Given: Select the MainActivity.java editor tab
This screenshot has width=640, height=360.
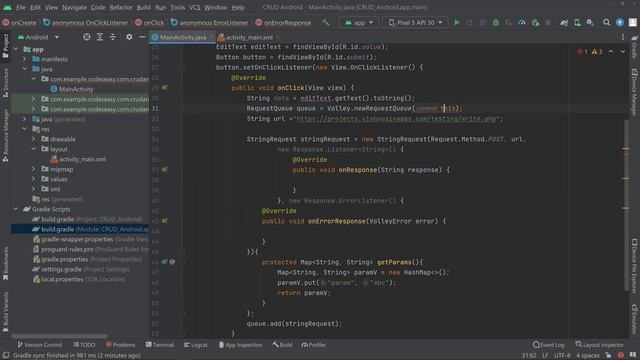Looking at the screenshot, I should pos(182,37).
